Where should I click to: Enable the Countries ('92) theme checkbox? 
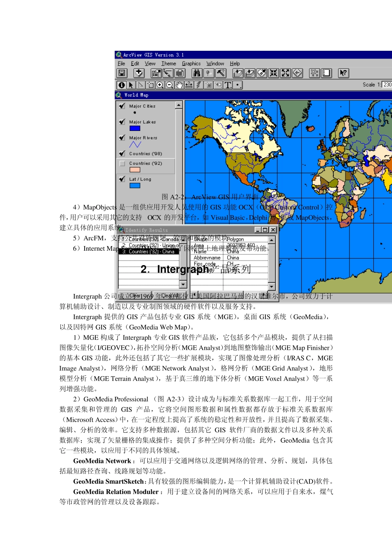coord(122,164)
